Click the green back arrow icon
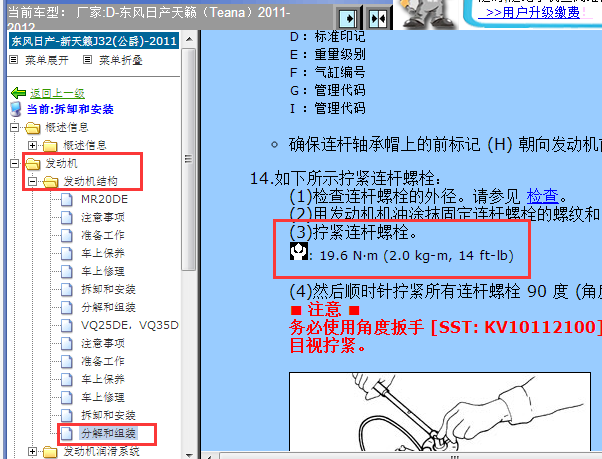602x459 pixels. coord(18,93)
